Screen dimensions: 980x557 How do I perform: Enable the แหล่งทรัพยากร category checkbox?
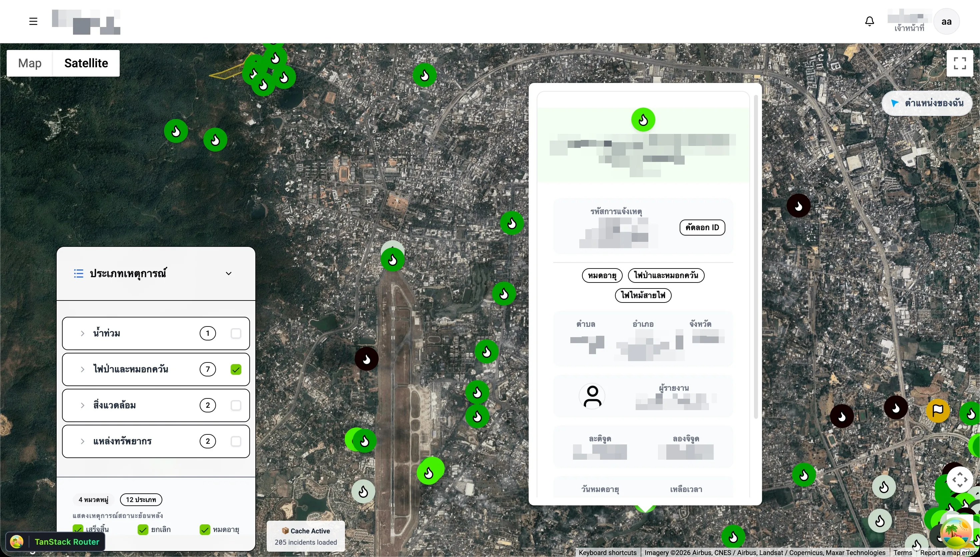click(236, 441)
